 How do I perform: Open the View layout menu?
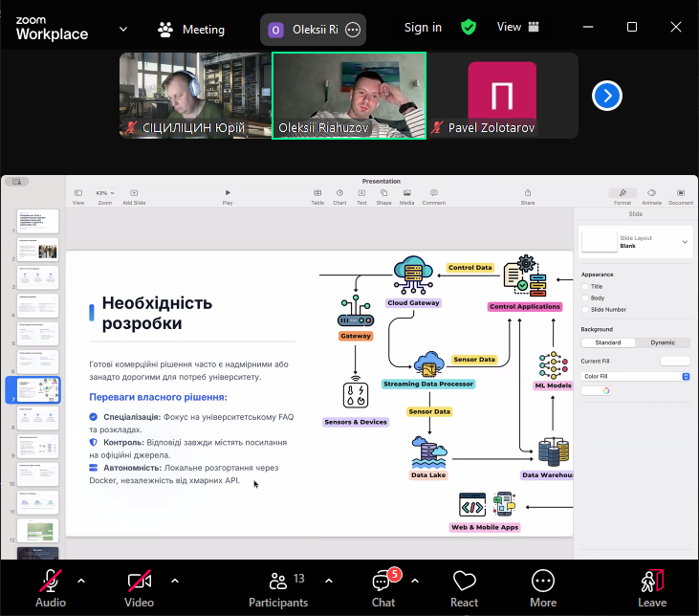pos(515,28)
